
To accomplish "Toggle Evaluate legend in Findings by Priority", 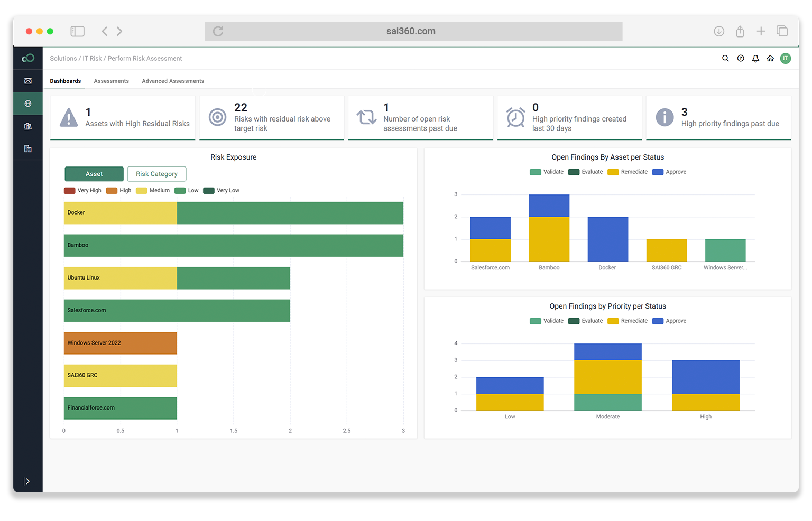I will click(x=586, y=321).
